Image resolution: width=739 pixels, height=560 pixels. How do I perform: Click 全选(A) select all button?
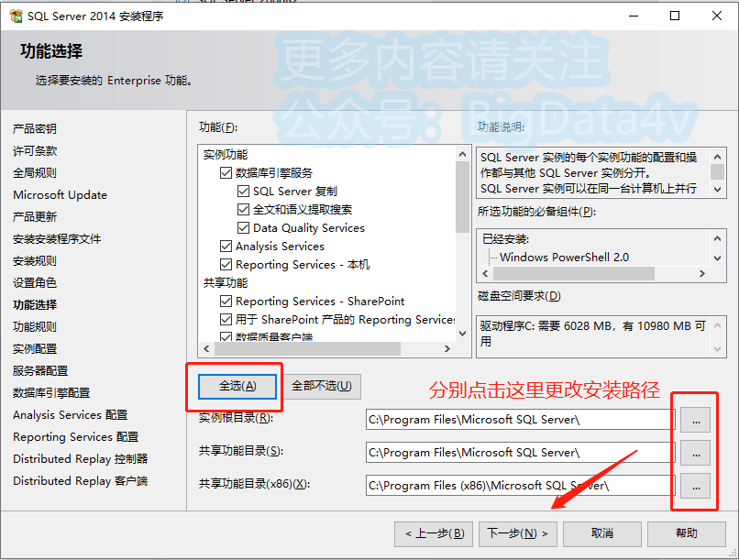click(x=237, y=386)
